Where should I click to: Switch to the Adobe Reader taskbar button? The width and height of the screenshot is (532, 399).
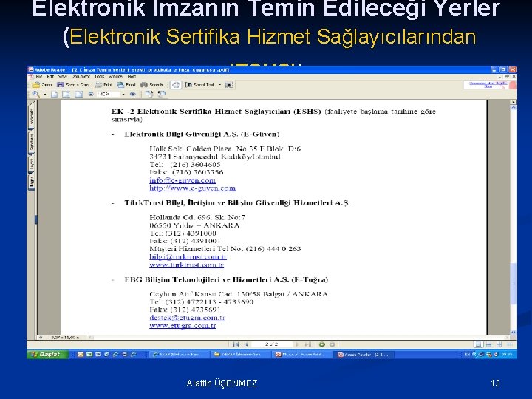[365, 355]
